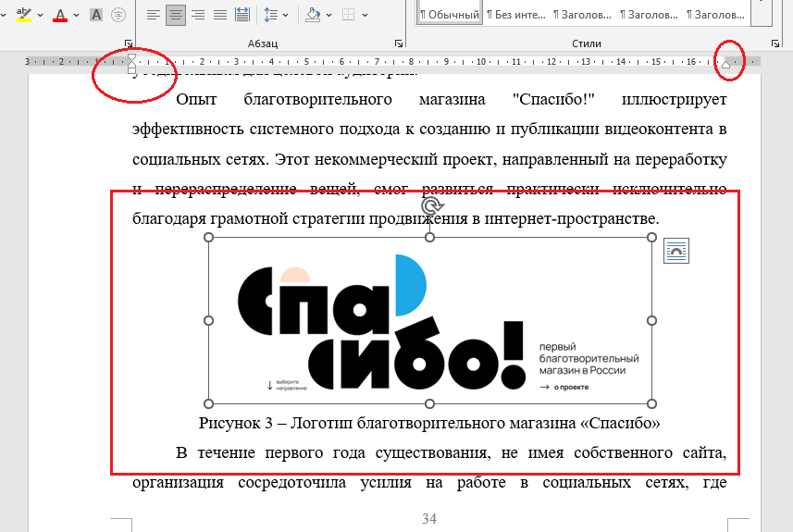
Task: Apply distributed alignment
Action: (242, 15)
